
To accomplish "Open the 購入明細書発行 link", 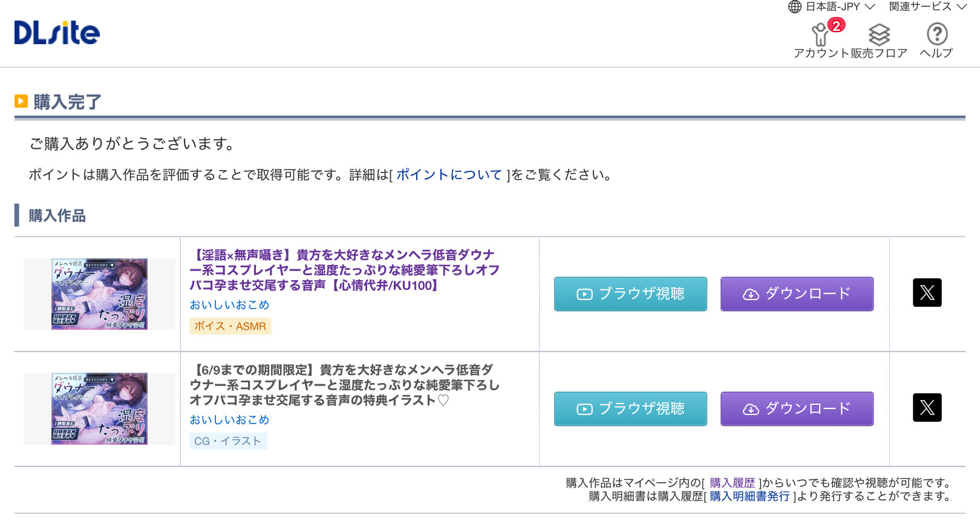I will (x=750, y=496).
